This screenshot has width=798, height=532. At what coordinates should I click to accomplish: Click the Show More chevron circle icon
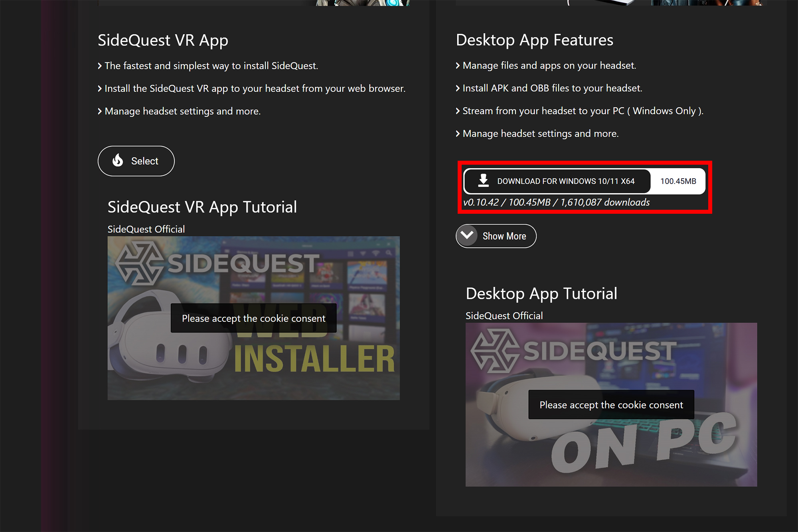467,236
